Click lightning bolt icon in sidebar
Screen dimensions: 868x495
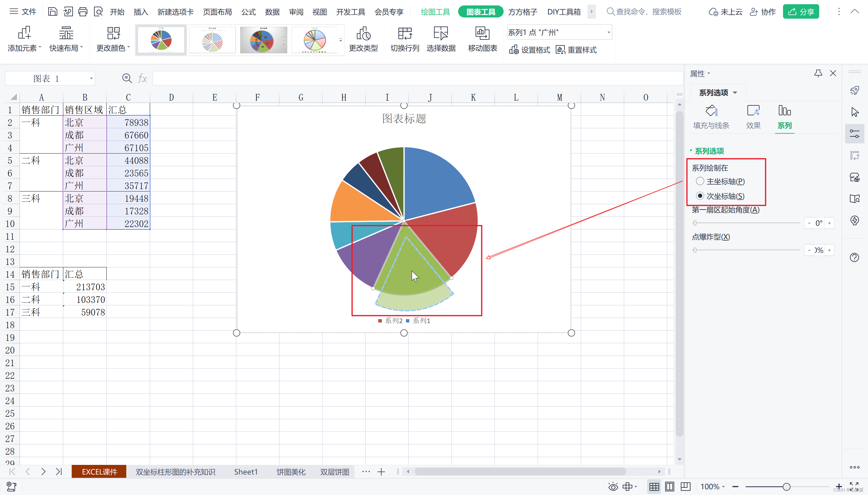[854, 220]
